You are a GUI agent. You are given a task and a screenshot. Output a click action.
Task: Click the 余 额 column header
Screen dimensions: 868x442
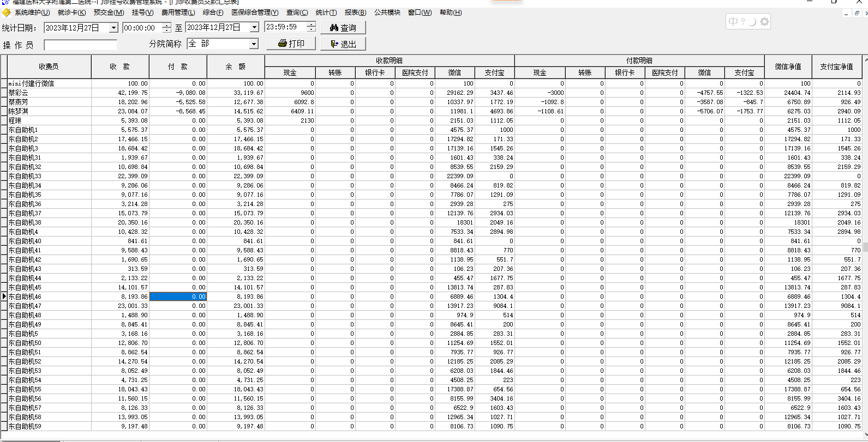click(236, 66)
